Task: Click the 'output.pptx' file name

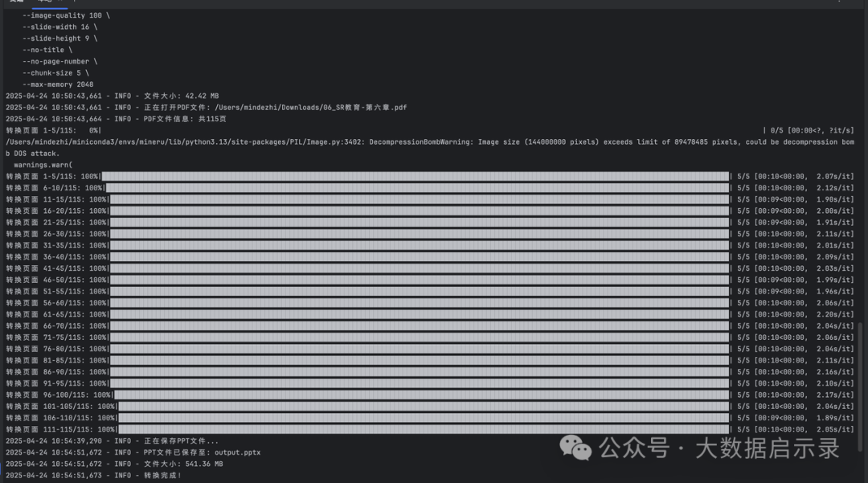Action: pyautogui.click(x=237, y=452)
